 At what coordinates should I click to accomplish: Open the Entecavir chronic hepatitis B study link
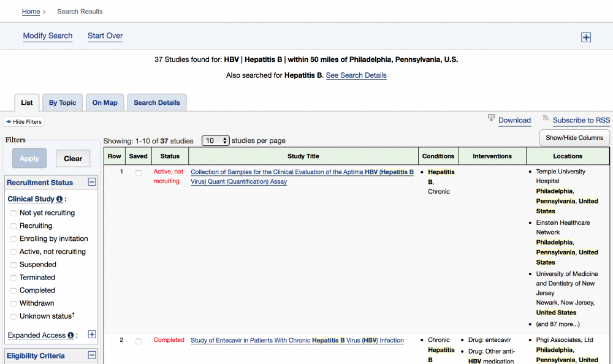pyautogui.click(x=297, y=340)
